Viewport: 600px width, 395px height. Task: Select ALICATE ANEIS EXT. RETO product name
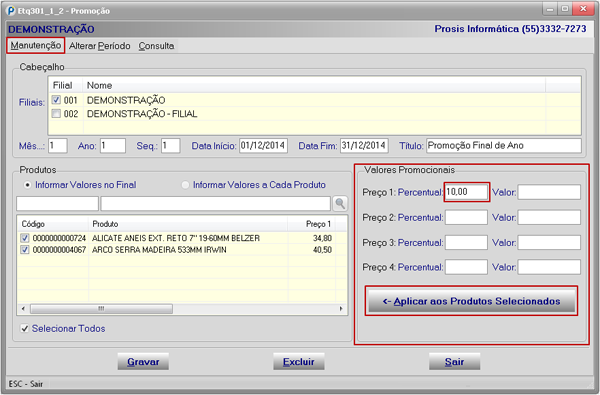click(x=176, y=238)
